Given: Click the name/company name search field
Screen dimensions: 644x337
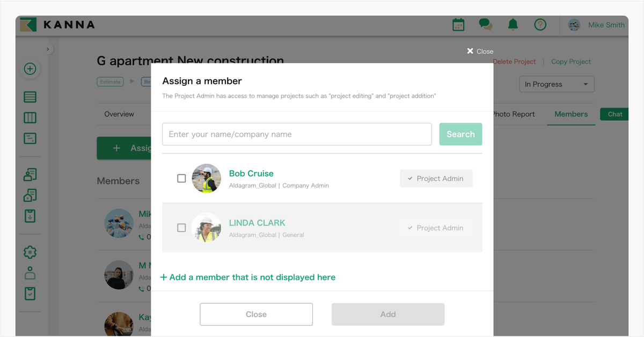Looking at the screenshot, I should click(x=297, y=134).
